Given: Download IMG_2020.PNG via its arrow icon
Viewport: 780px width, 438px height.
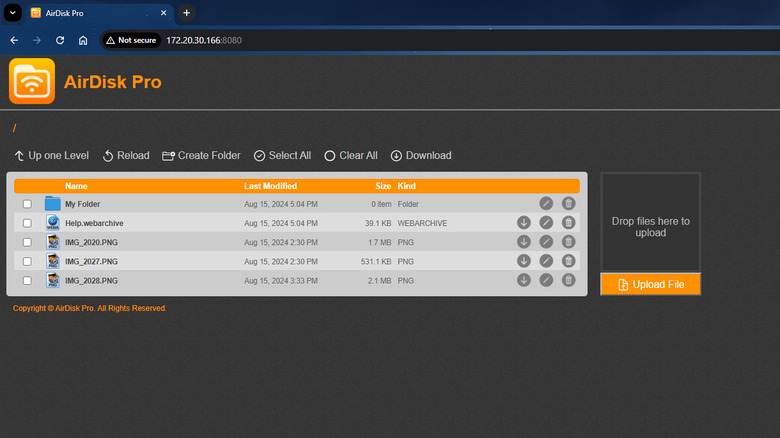Looking at the screenshot, I should point(523,242).
